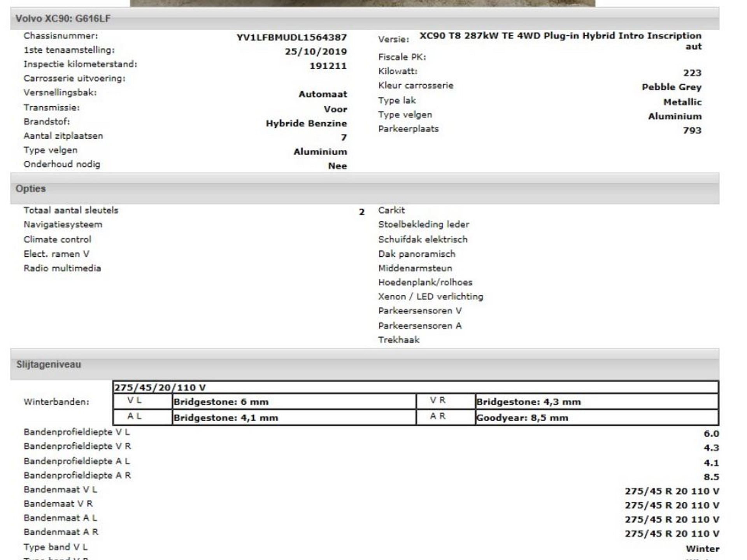Click the Bandenmaat A L label

(60, 518)
